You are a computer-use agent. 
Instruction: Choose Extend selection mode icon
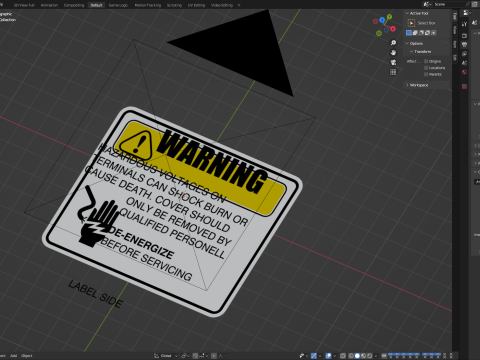(415, 33)
